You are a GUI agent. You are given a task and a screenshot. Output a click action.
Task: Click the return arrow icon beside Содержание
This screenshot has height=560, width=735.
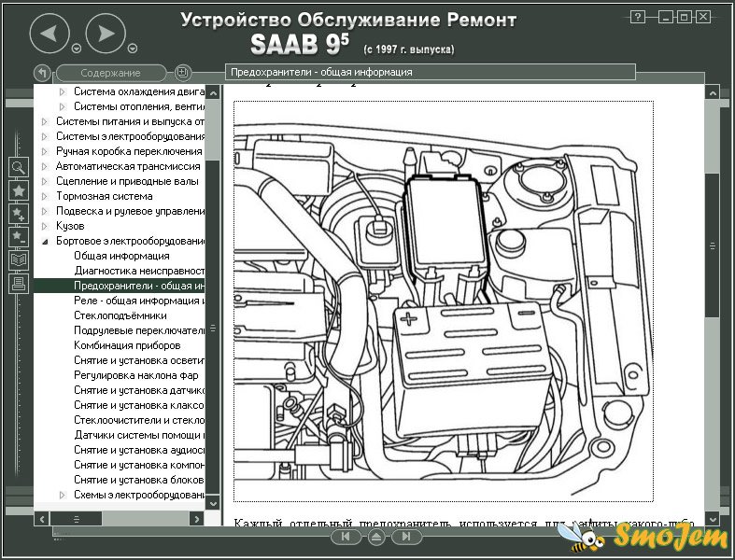(42, 73)
